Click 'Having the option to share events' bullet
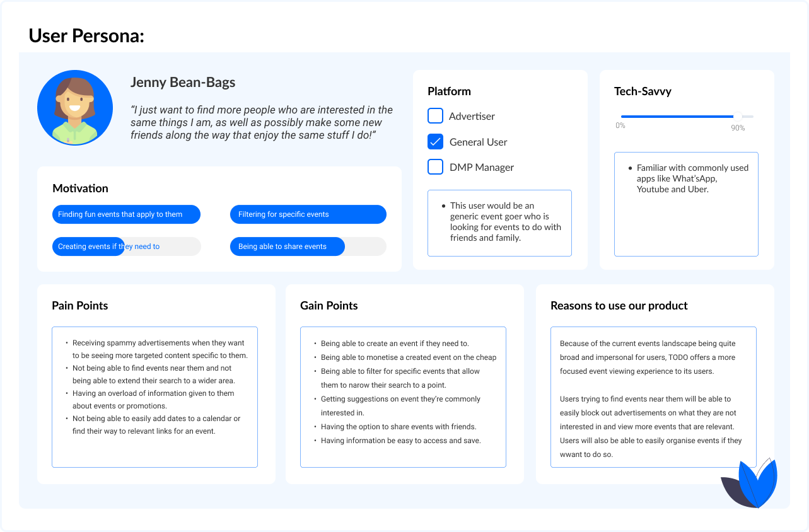 [x=399, y=427]
